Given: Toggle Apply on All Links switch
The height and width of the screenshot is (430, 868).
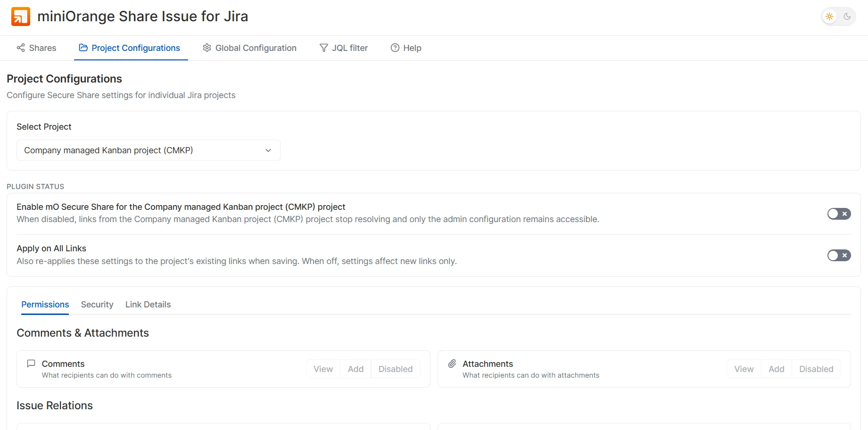Looking at the screenshot, I should click(839, 255).
